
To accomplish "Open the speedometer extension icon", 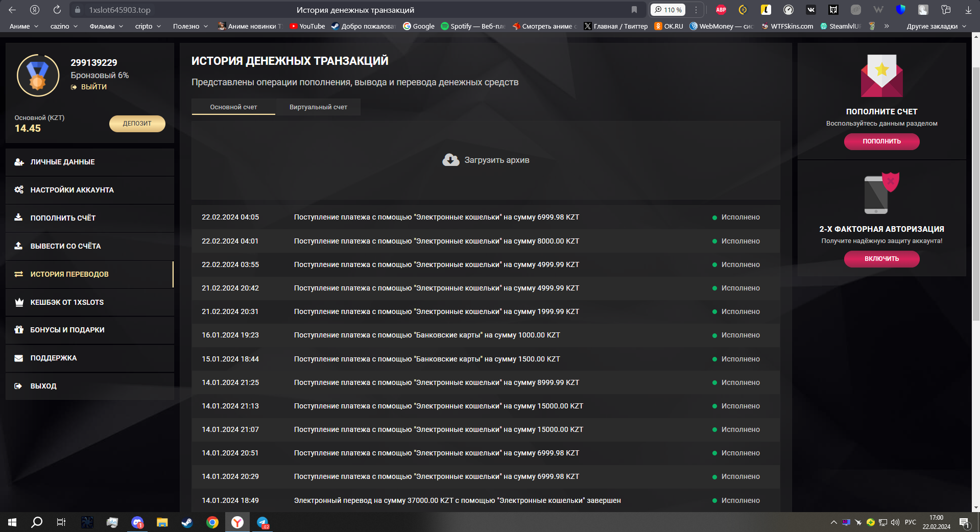I will pyautogui.click(x=788, y=10).
